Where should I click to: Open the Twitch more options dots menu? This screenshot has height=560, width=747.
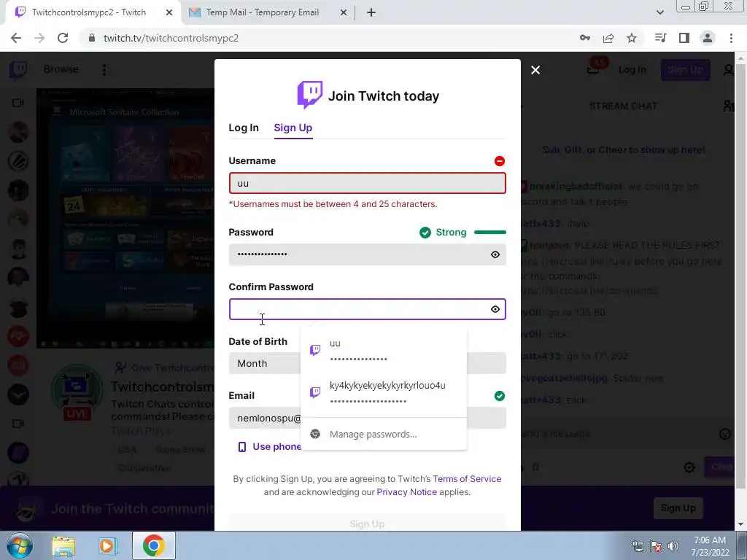coord(104,70)
